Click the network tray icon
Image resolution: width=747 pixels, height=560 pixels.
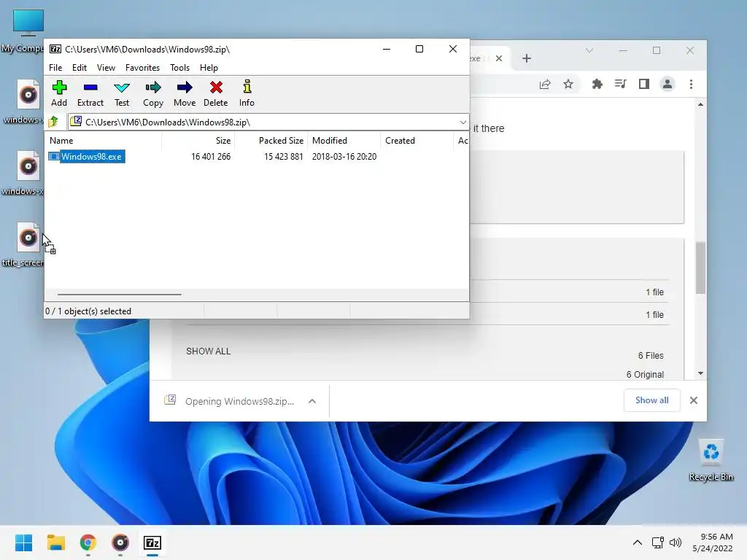(658, 542)
